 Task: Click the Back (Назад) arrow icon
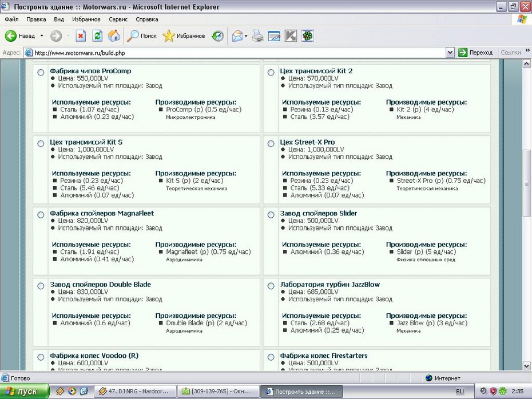(10, 35)
